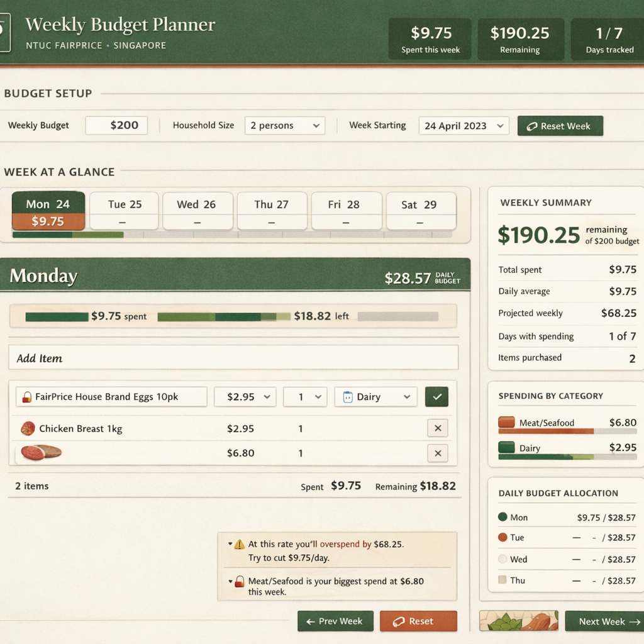Remove Chicken Breast using its X button
Screen dimensions: 644x644
pyautogui.click(x=437, y=428)
